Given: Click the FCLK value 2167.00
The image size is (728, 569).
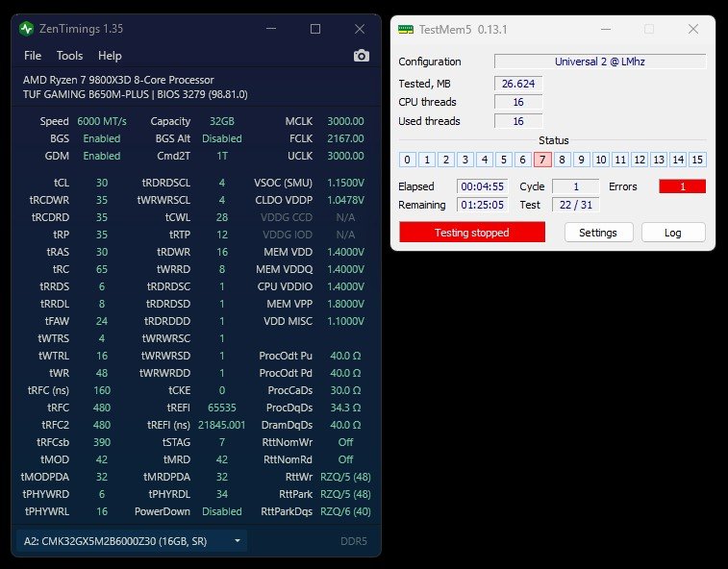Looking at the screenshot, I should (345, 138).
